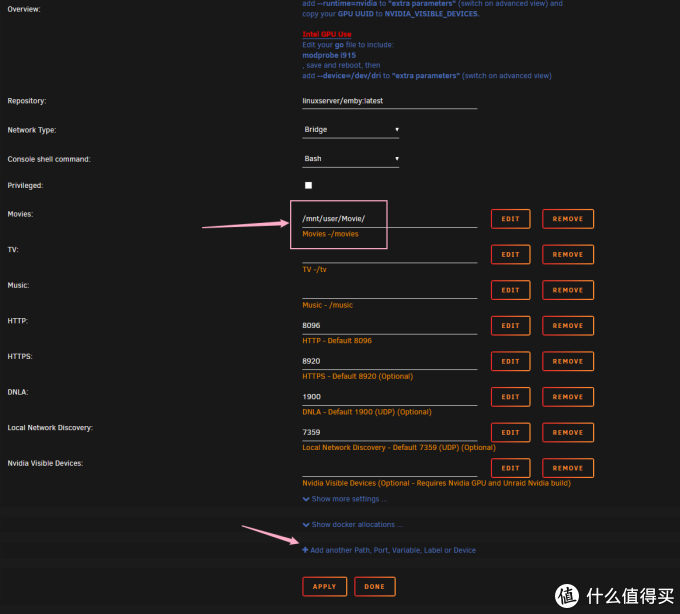The width and height of the screenshot is (680, 614).
Task: Click Add another Path, Port, Variable link
Action: 389,550
